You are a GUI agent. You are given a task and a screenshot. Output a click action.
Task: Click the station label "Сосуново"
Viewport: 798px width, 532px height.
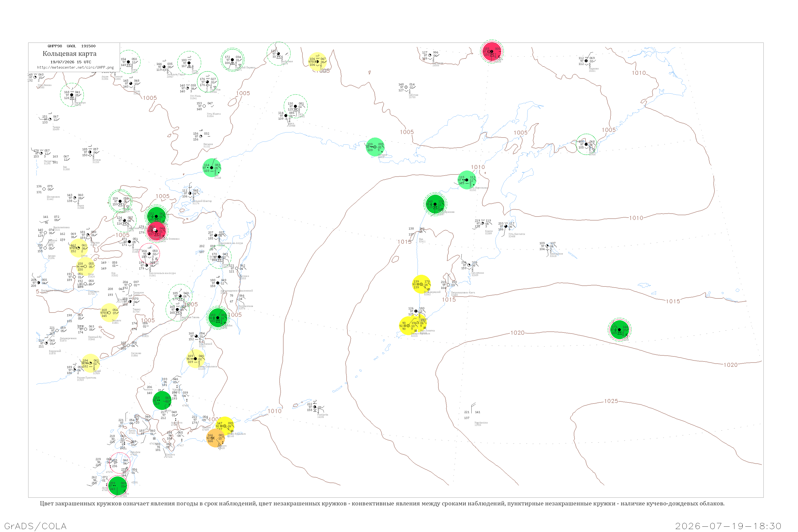(136, 353)
